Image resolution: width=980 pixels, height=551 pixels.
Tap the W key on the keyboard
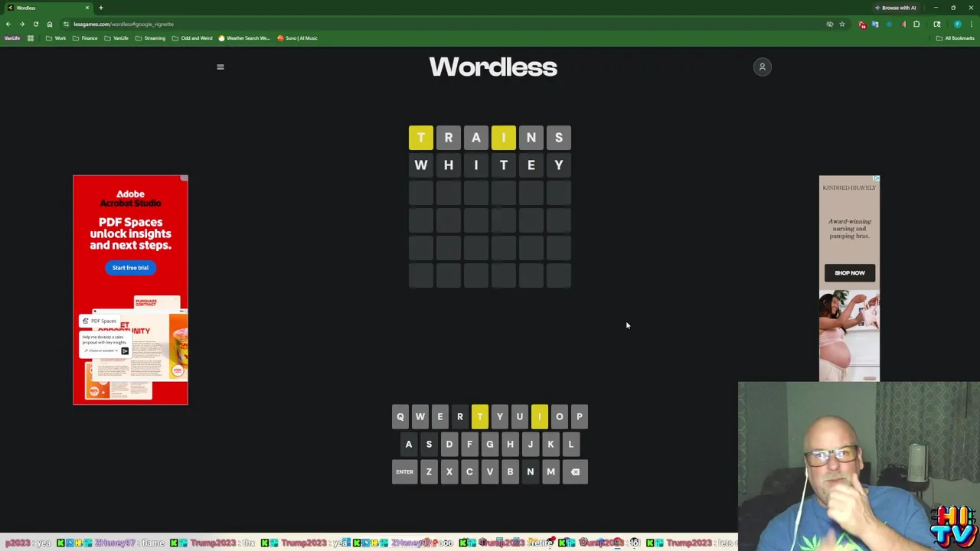(420, 416)
